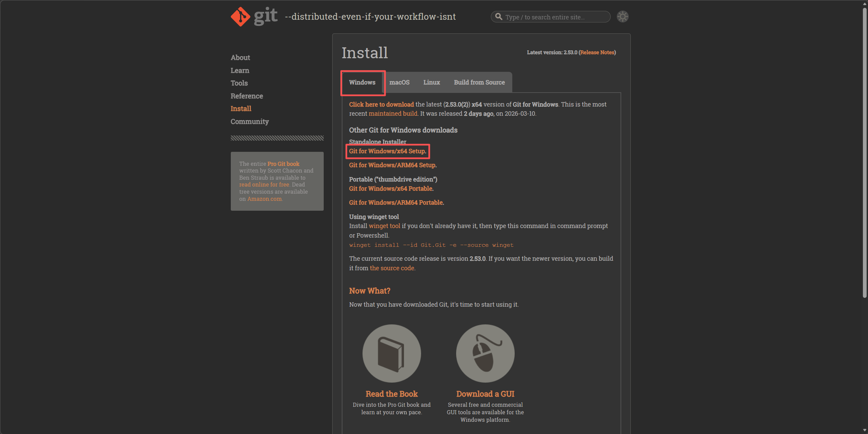Click the vertical page scrollbar

[x=865, y=153]
